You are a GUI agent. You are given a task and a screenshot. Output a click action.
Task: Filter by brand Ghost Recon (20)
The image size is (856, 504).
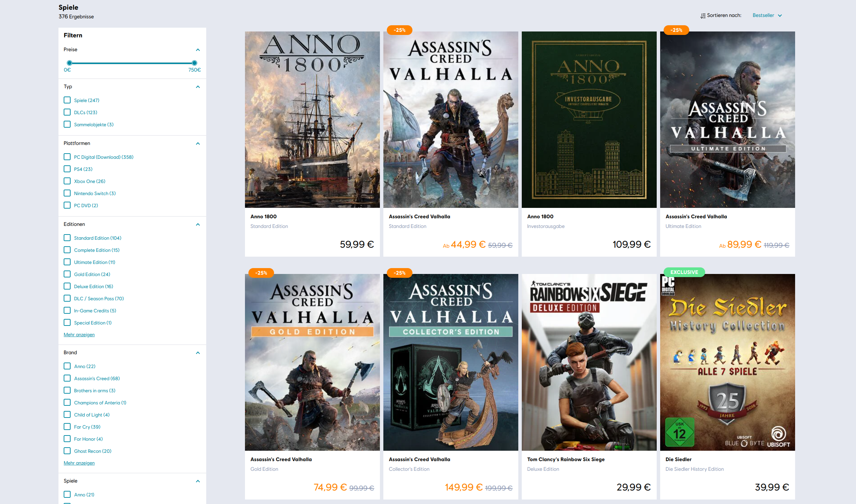67,451
